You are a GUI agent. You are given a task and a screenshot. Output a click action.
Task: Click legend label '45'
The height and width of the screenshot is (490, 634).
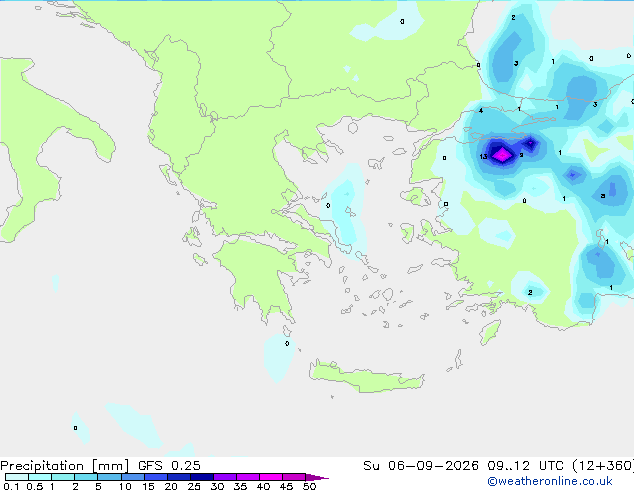(x=286, y=486)
